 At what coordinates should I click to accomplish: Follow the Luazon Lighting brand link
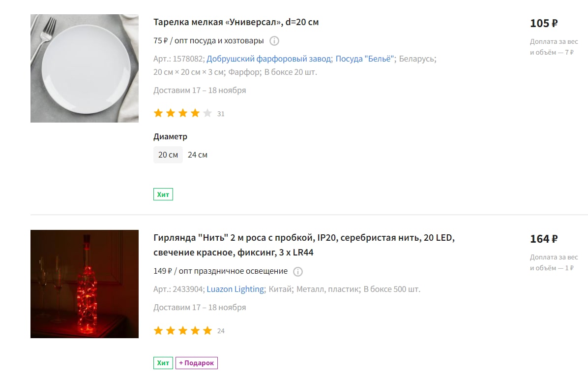pyautogui.click(x=235, y=289)
